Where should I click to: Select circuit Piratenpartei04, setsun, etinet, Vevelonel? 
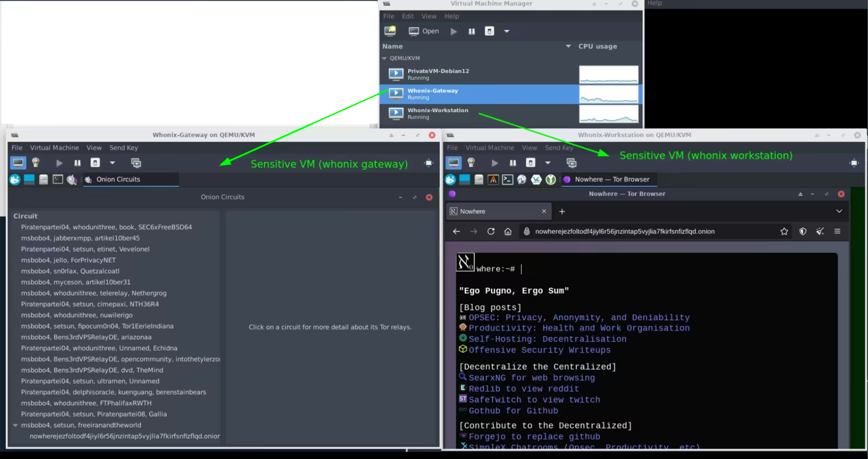pos(85,249)
